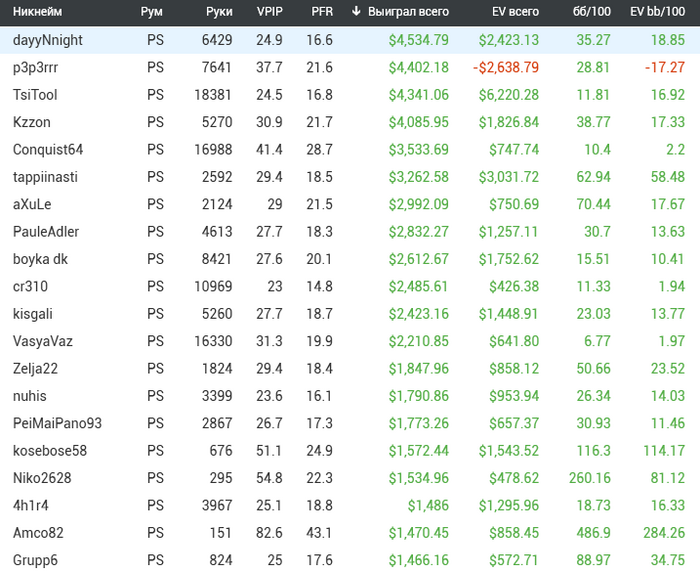Click the 260.16 bb/100 value

(x=590, y=478)
